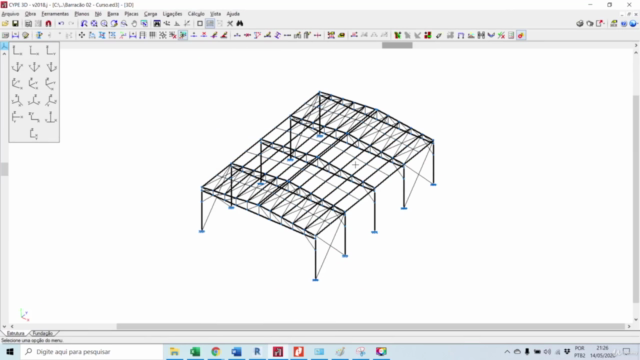The height and width of the screenshot is (360, 640).
Task: Open File Explorer from the taskbar
Action: [174, 352]
